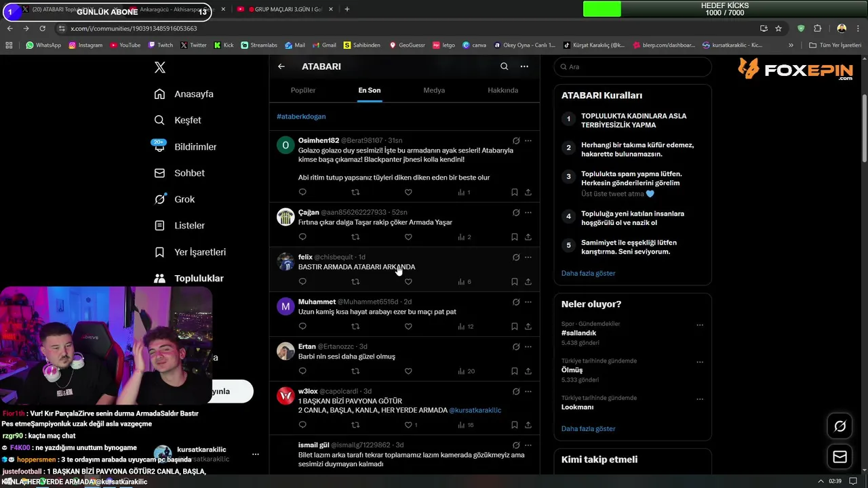Viewport: 868px width, 488px height.
Task: Click Grok icon on Osimhen182 post
Action: tap(516, 141)
